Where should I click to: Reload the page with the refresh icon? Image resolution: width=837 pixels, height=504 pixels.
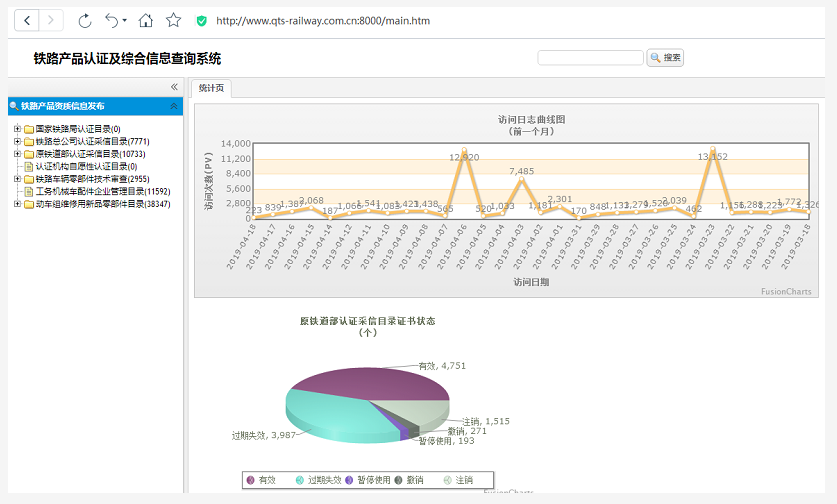click(85, 21)
